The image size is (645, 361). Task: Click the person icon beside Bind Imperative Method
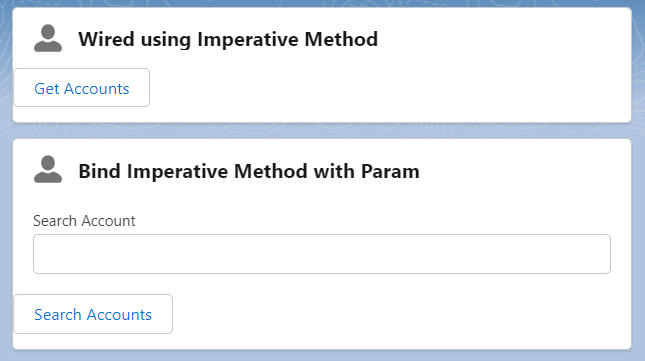(x=48, y=169)
